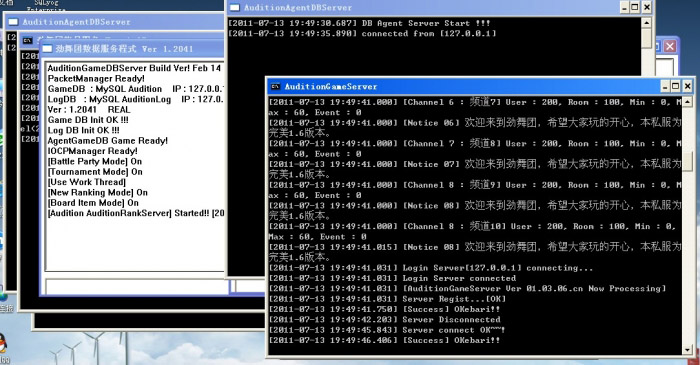Screen dimensions: 700x365
Task: Maximize the AuditionGameServer console window
Action: pos(676,86)
